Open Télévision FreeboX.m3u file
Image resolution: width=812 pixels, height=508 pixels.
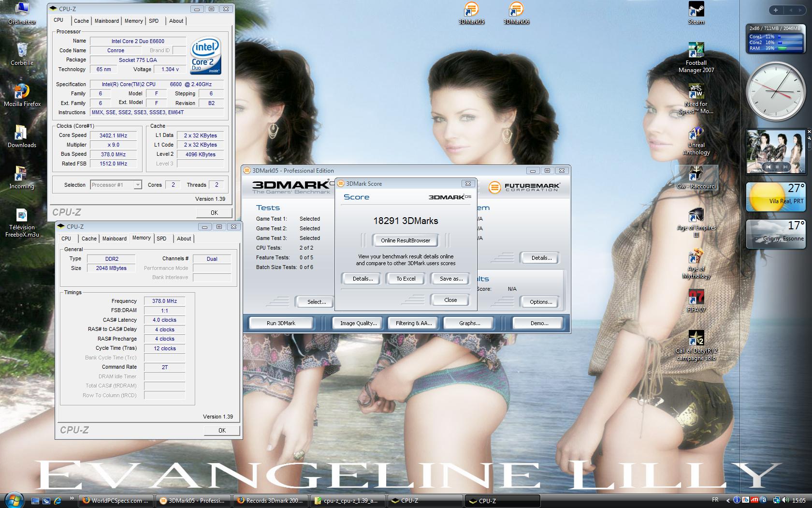[22, 223]
